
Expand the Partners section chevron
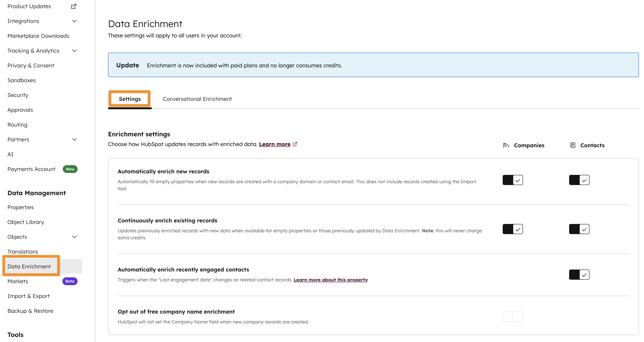(74, 139)
